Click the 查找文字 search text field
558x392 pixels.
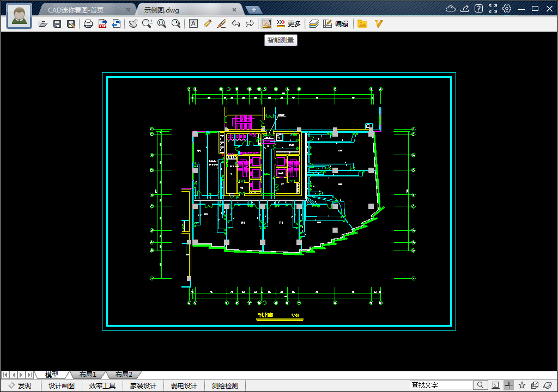pyautogui.click(x=441, y=385)
